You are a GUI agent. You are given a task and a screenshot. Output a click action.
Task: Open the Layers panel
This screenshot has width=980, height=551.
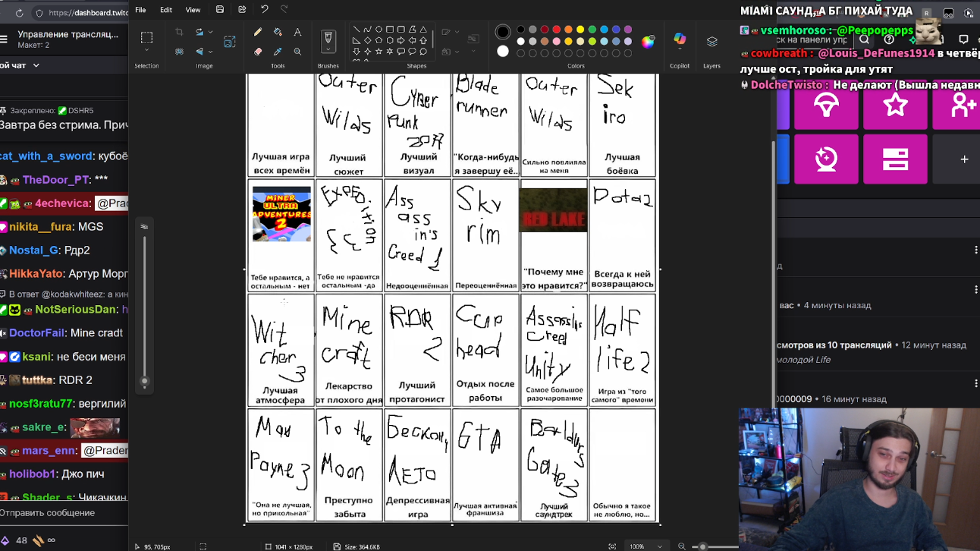711,42
